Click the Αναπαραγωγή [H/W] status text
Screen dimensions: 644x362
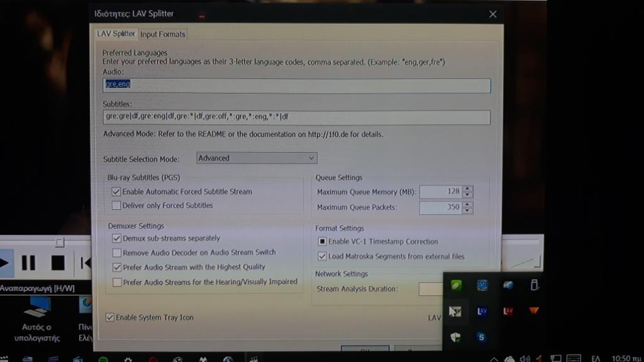37,288
